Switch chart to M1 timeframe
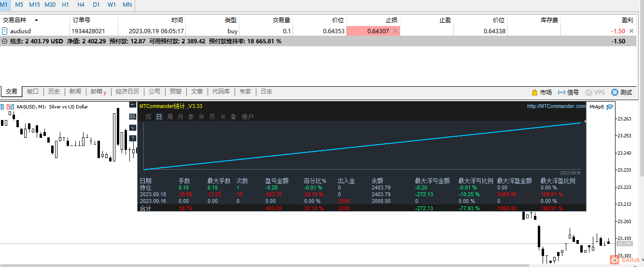The image size is (644, 267). pyautogui.click(x=5, y=4)
